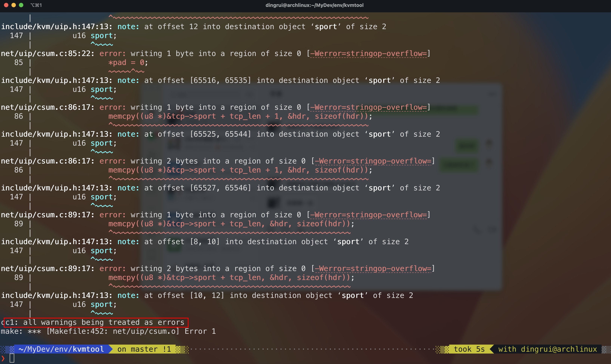Open the -Werror=stringop-overflow= link on csum.c:85:22 line

pyautogui.click(x=368, y=53)
